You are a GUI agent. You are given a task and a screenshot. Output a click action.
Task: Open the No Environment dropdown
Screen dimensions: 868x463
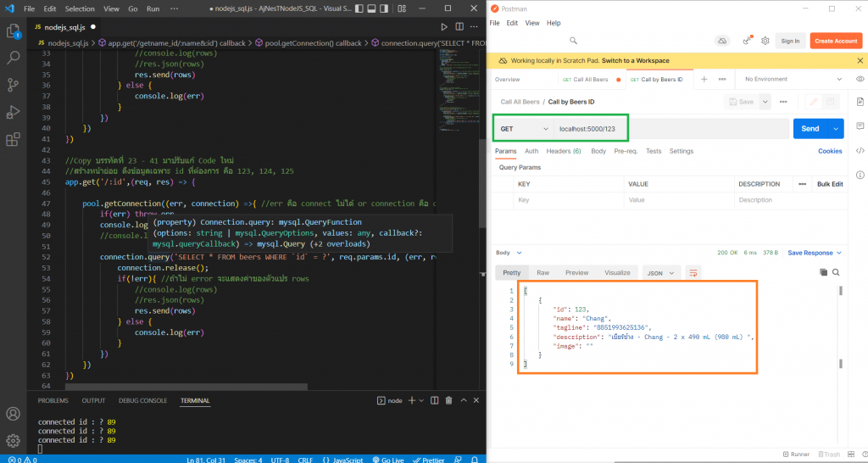coord(793,79)
